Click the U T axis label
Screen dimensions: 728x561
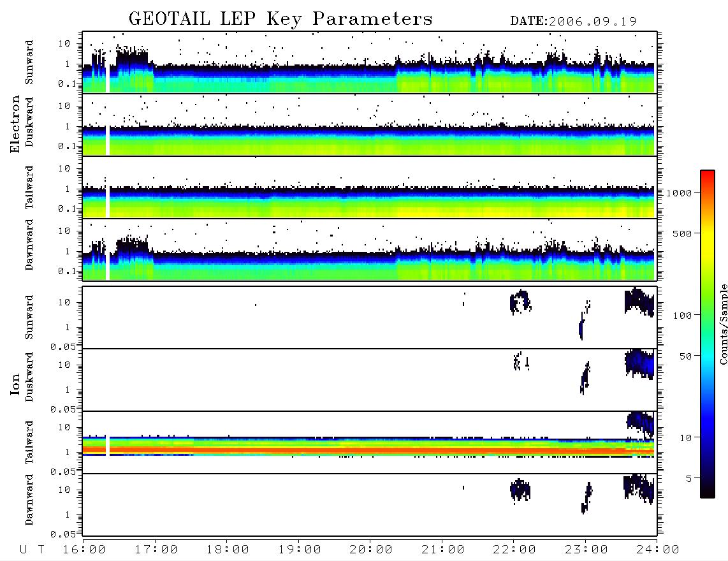pos(32,550)
